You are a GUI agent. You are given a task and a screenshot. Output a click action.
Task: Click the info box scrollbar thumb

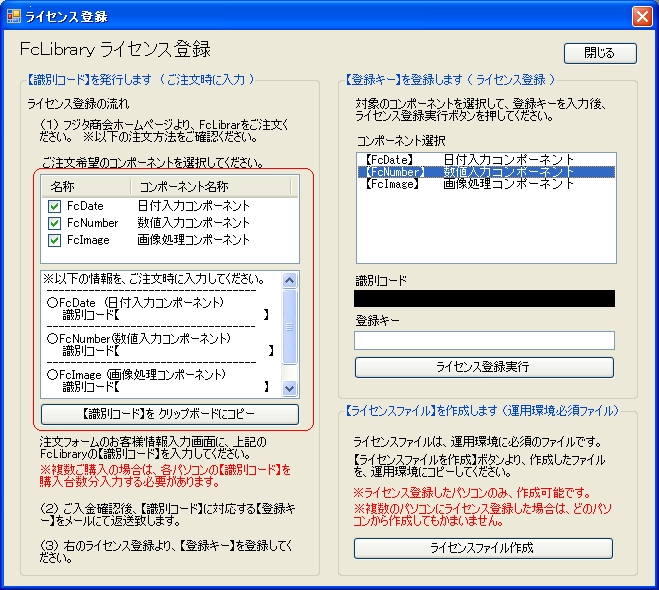pyautogui.click(x=290, y=327)
